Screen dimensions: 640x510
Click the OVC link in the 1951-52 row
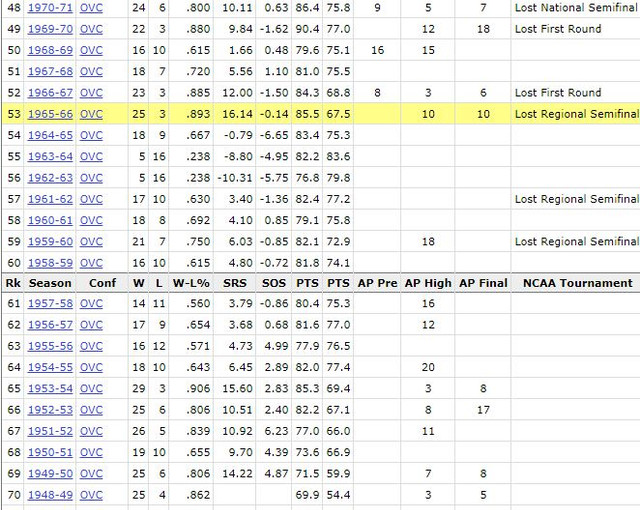91,431
